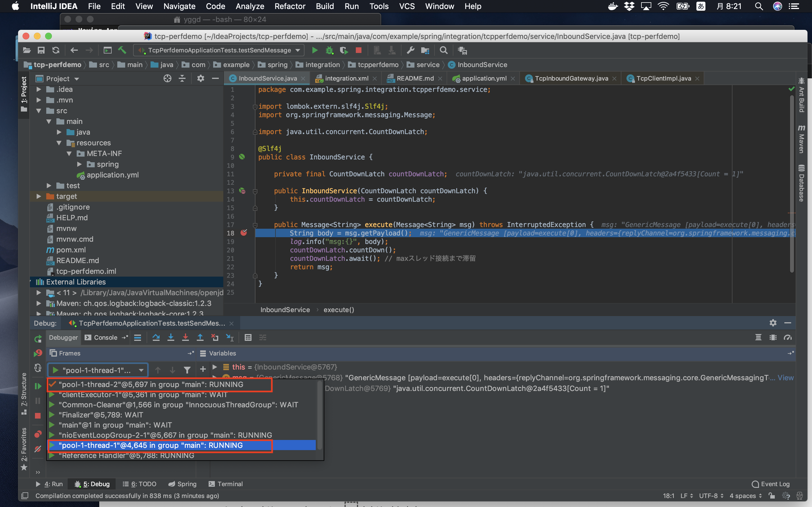Toggle Mute Breakpoints in debug sidebar
Image resolution: width=812 pixels, height=507 pixels.
[x=37, y=449]
